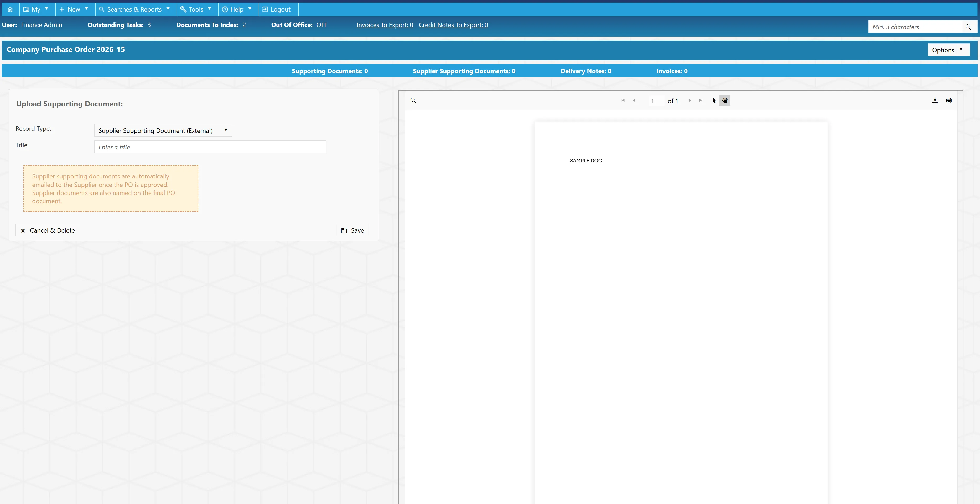Click Cancel & Delete button
The image size is (980, 504).
47,230
